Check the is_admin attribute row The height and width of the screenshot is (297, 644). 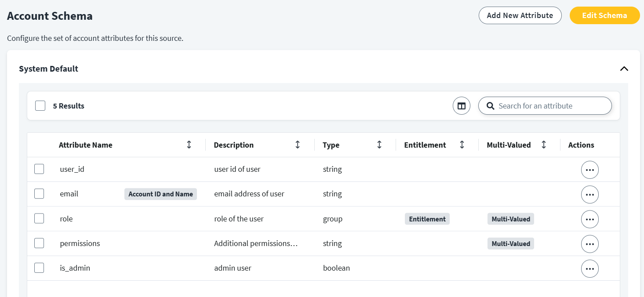(x=39, y=268)
